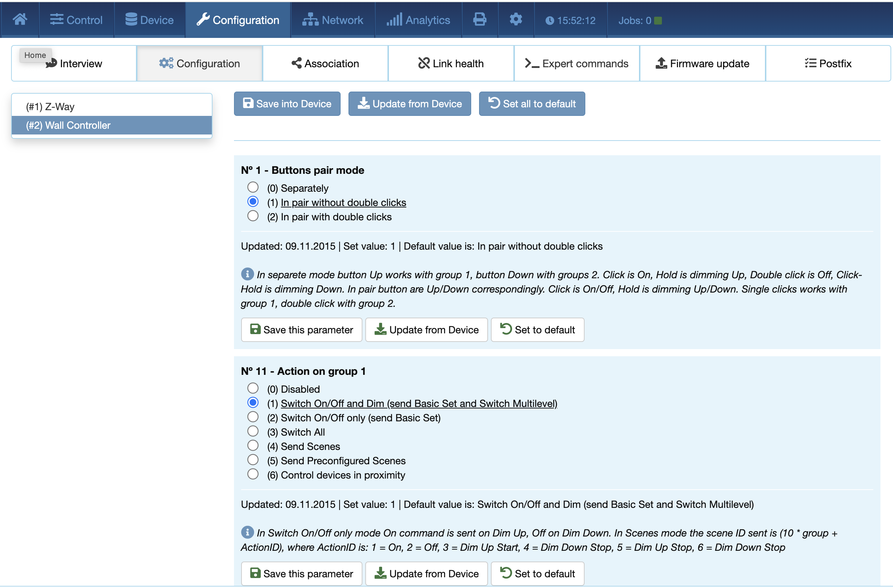The height and width of the screenshot is (588, 893).
Task: Click the Nº 11 - Action on group 1 heading
Action: (x=303, y=371)
